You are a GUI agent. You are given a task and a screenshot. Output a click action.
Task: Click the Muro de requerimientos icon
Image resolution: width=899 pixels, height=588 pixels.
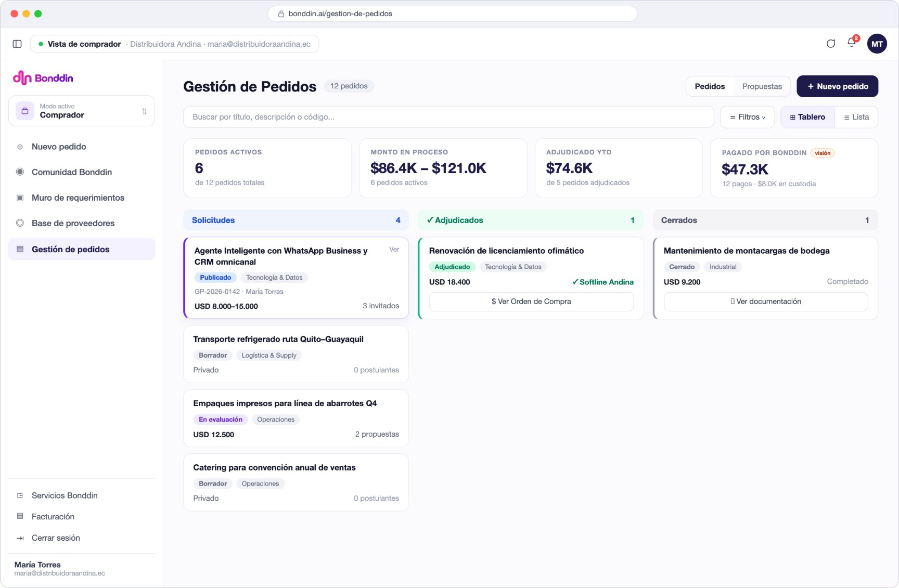[x=20, y=198]
